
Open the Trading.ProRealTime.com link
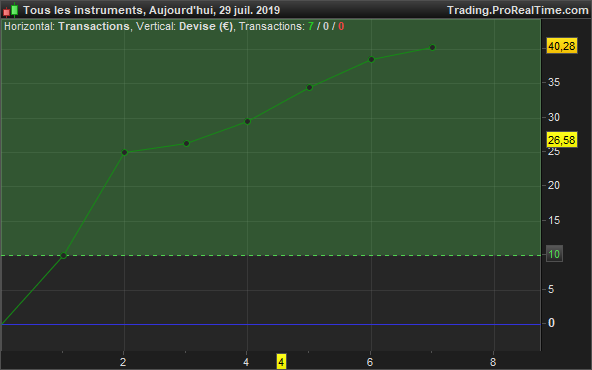click(518, 10)
